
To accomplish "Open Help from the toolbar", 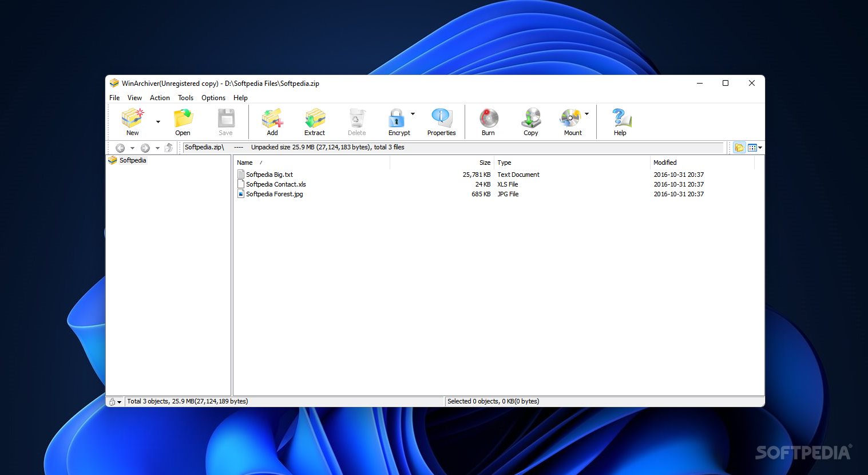I will point(620,122).
